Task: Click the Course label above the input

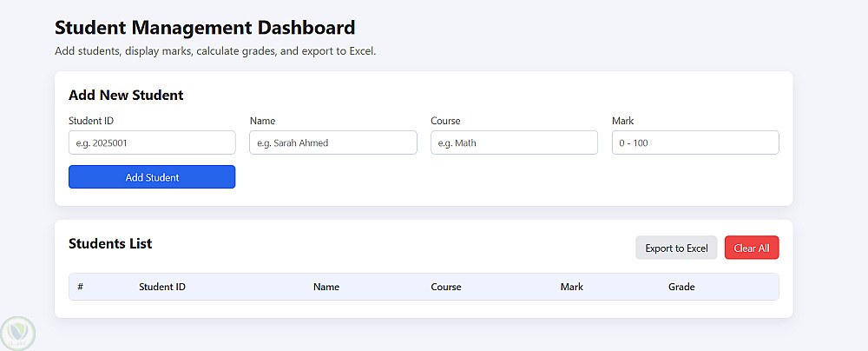Action: (x=445, y=121)
